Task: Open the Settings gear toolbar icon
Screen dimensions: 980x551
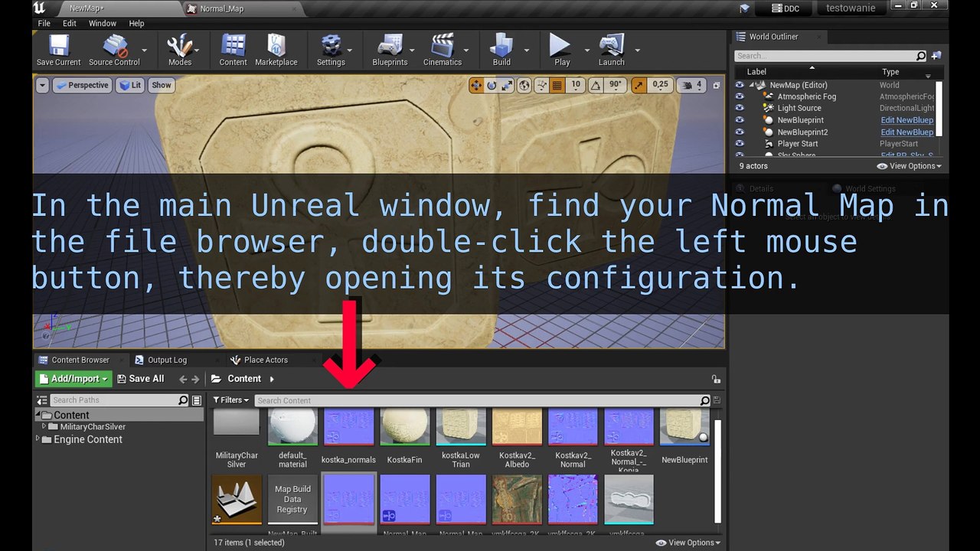Action: [331, 51]
